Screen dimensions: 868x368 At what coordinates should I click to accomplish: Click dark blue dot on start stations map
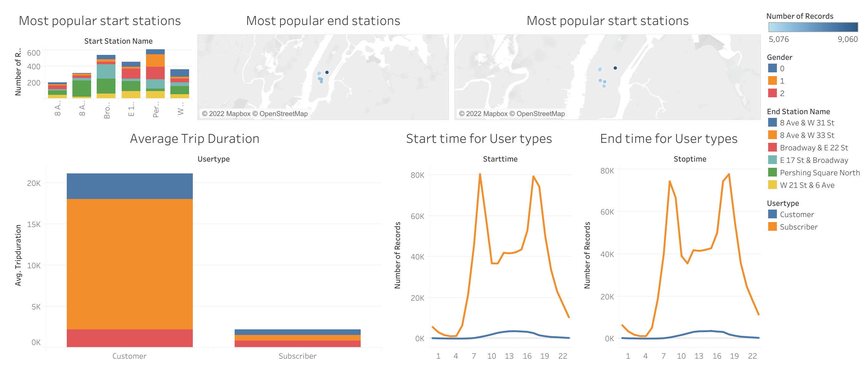click(x=615, y=68)
